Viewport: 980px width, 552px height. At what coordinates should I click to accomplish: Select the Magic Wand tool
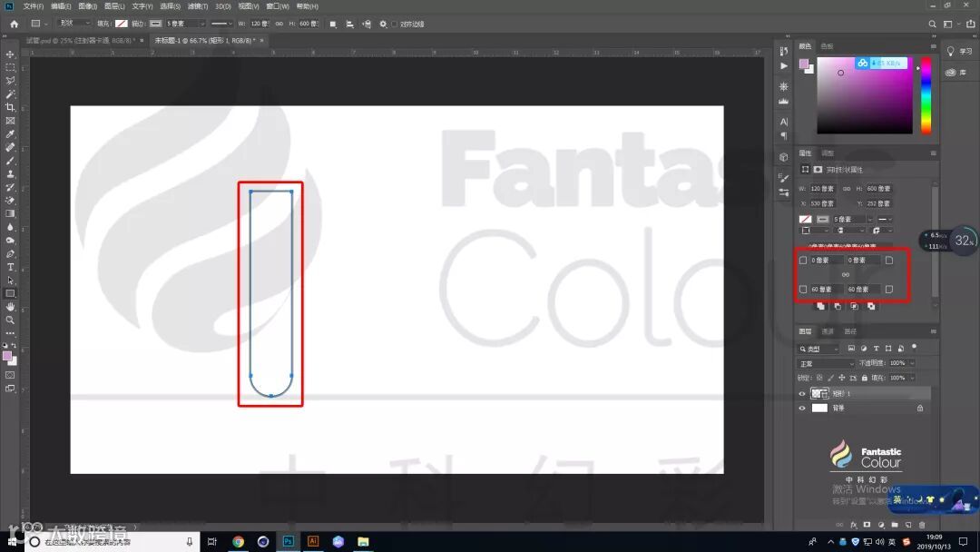click(10, 94)
